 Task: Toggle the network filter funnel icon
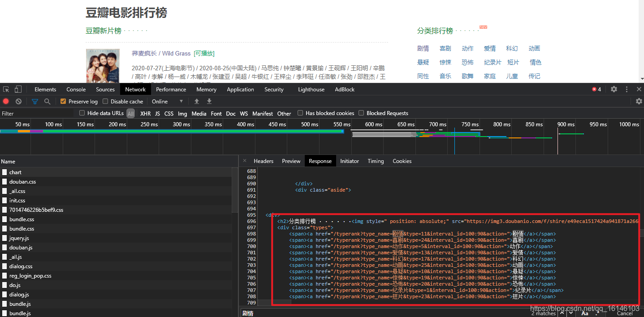point(35,102)
